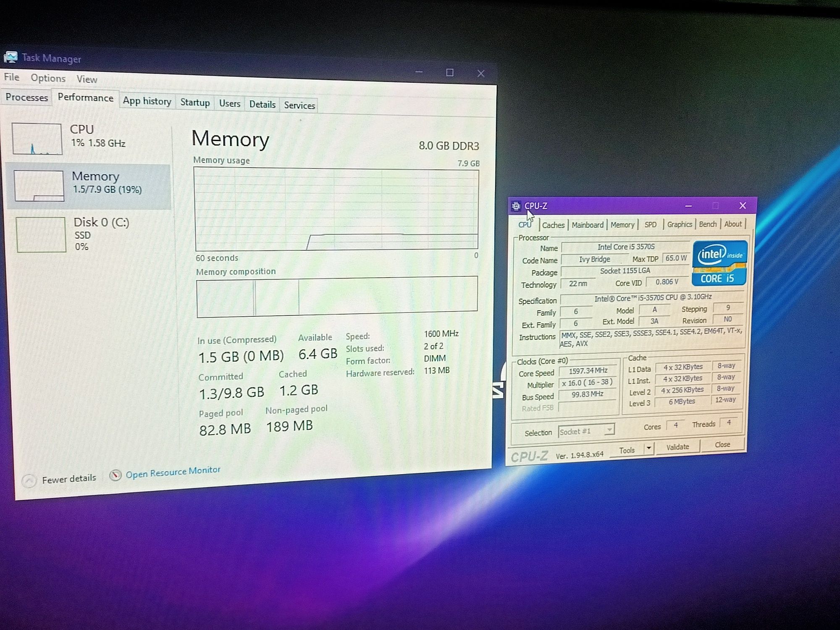This screenshot has width=840, height=630.
Task: Open the SPD tab in CPU-Z
Action: point(651,224)
